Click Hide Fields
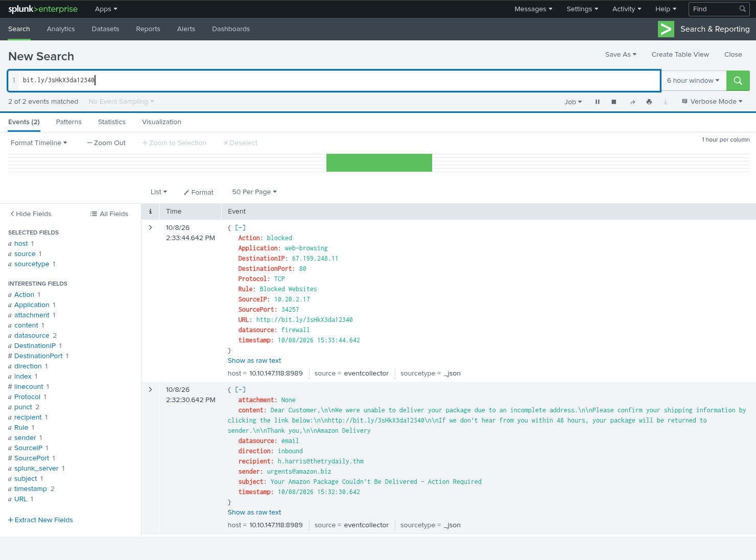756x560 pixels. click(x=31, y=214)
